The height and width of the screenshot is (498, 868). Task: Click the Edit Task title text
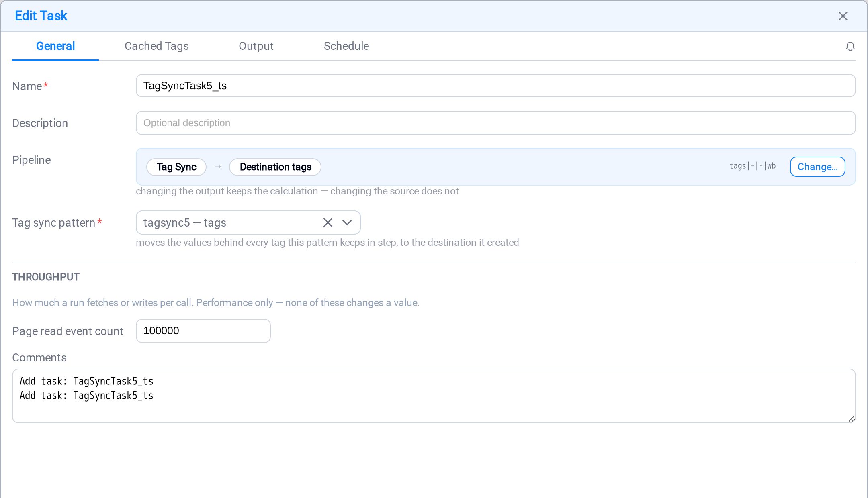coord(41,16)
